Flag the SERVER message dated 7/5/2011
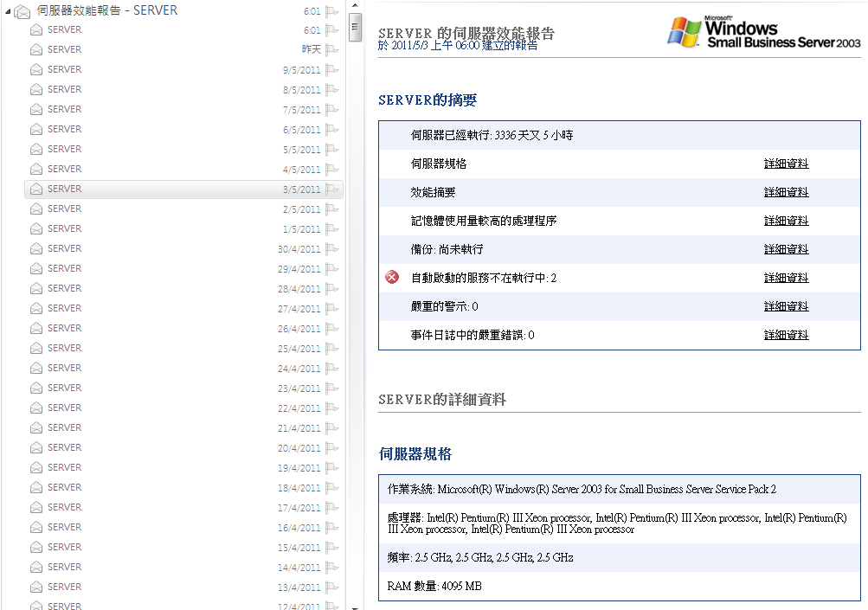The width and height of the screenshot is (868, 610). coord(332,110)
